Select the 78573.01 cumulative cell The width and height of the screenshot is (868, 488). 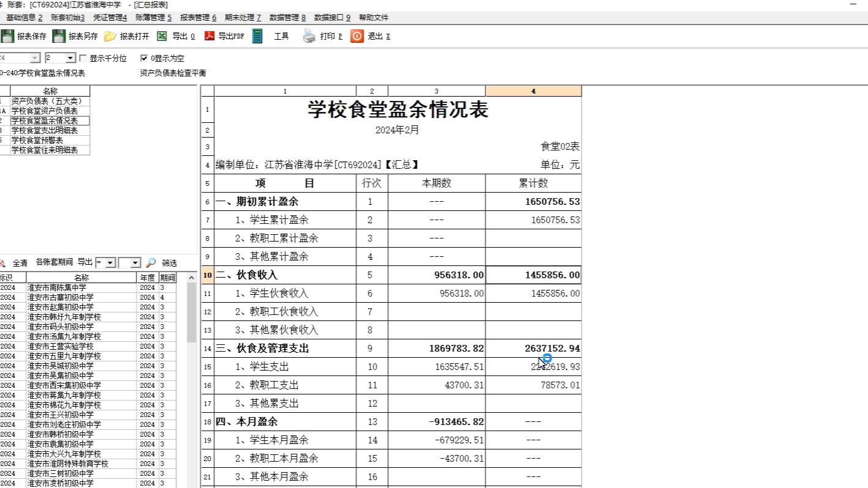pos(533,385)
